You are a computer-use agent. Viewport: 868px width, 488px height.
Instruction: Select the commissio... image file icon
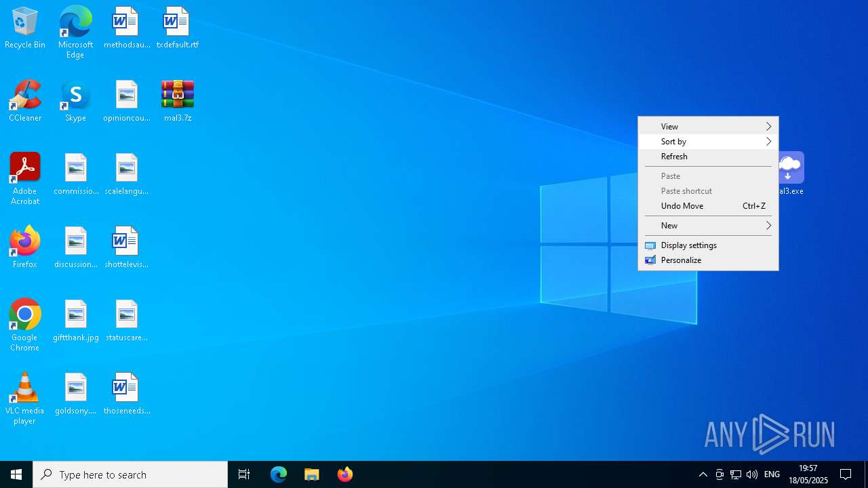tap(75, 174)
